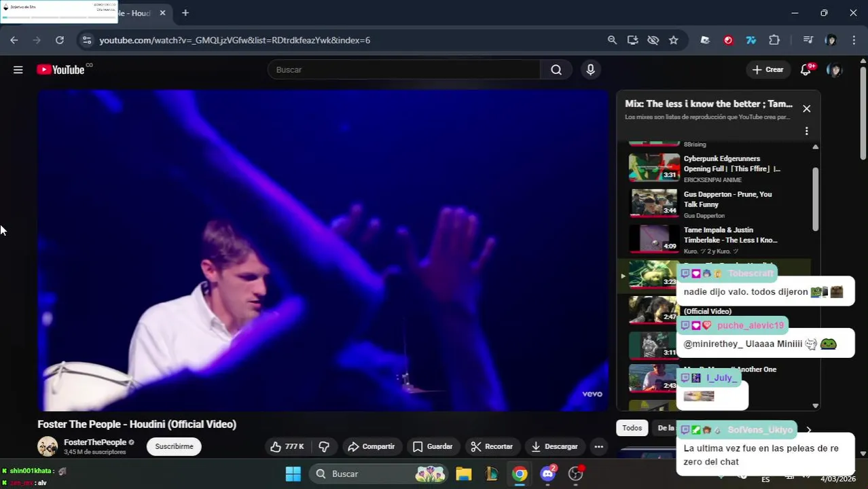Reload the current page
The height and width of the screenshot is (489, 868).
(60, 40)
